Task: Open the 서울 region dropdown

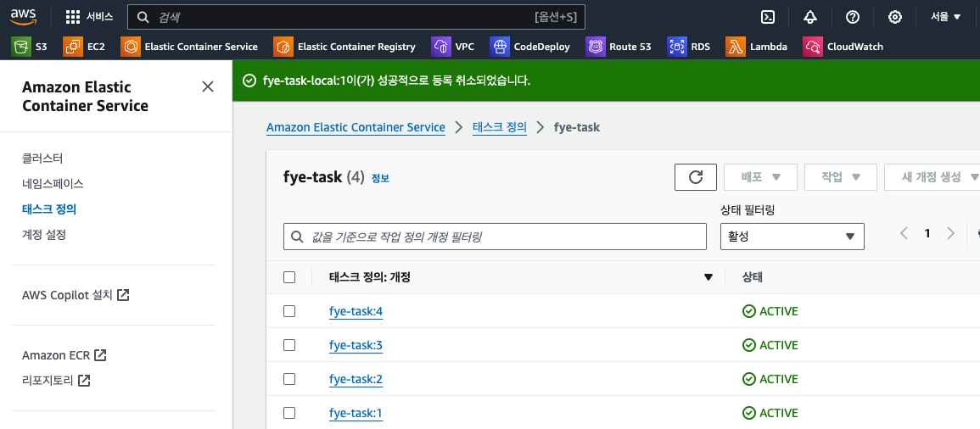Action: (x=945, y=17)
